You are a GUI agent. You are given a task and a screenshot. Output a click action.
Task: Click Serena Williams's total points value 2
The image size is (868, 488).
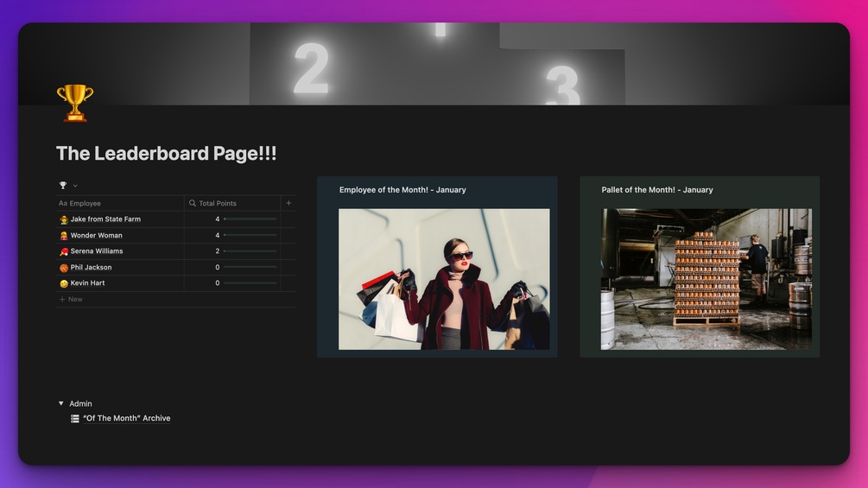click(217, 251)
